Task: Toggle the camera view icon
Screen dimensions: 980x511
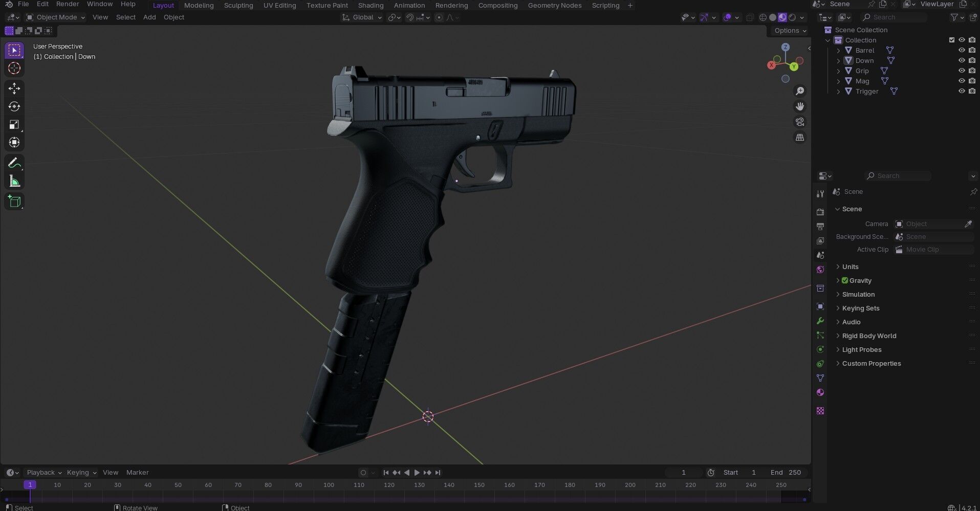Action: pyautogui.click(x=799, y=122)
